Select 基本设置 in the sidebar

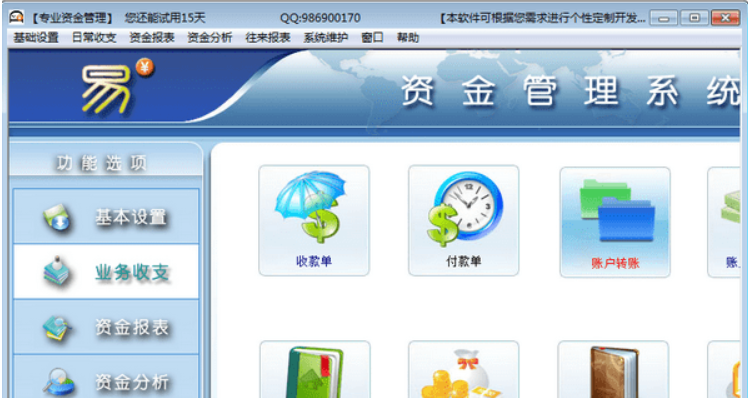pyautogui.click(x=106, y=216)
